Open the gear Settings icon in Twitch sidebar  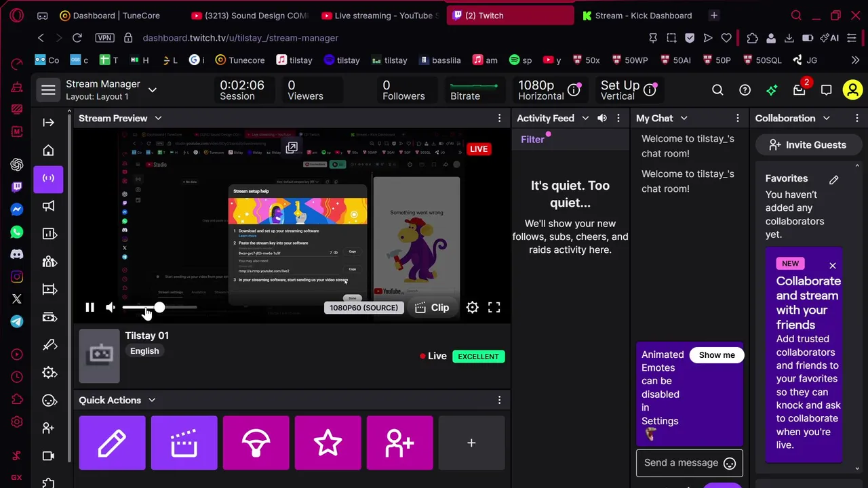click(50, 372)
